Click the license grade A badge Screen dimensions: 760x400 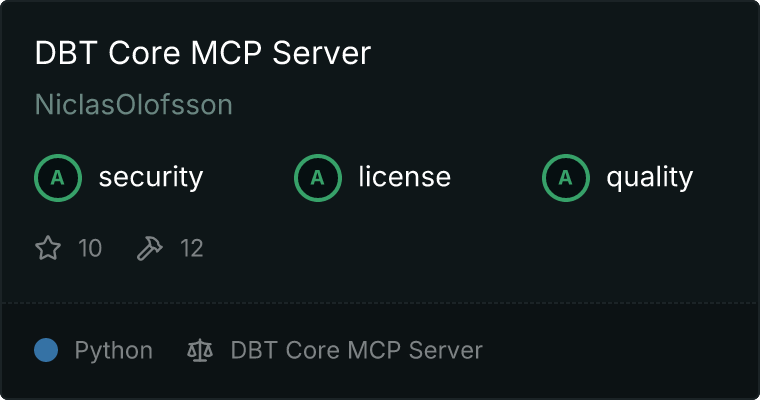[x=317, y=177]
